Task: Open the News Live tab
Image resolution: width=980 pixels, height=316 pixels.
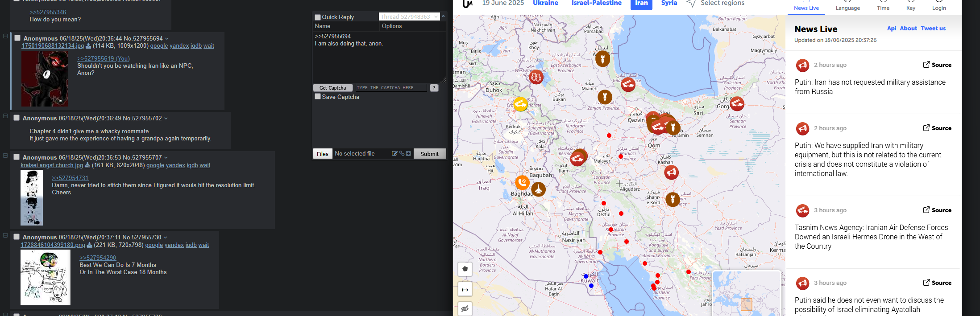Action: (x=806, y=7)
